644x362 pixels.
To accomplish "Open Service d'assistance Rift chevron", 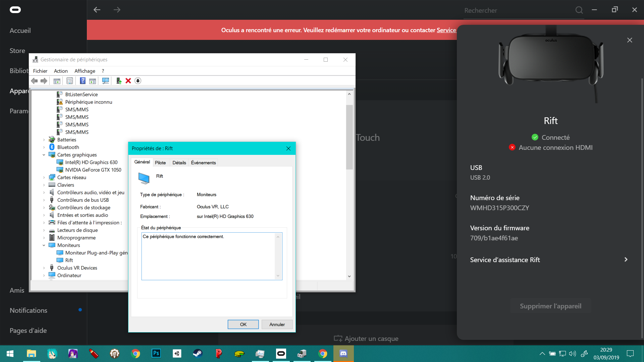I will [x=626, y=260].
